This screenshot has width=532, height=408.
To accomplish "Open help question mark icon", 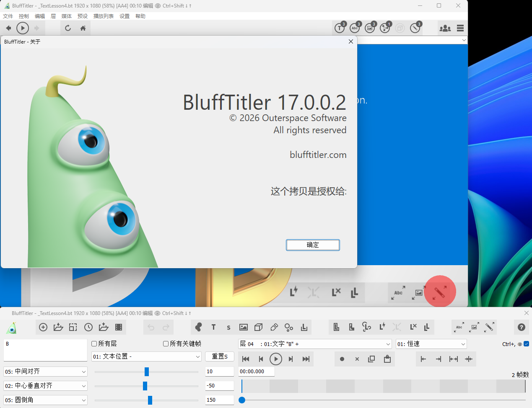I will pyautogui.click(x=522, y=327).
